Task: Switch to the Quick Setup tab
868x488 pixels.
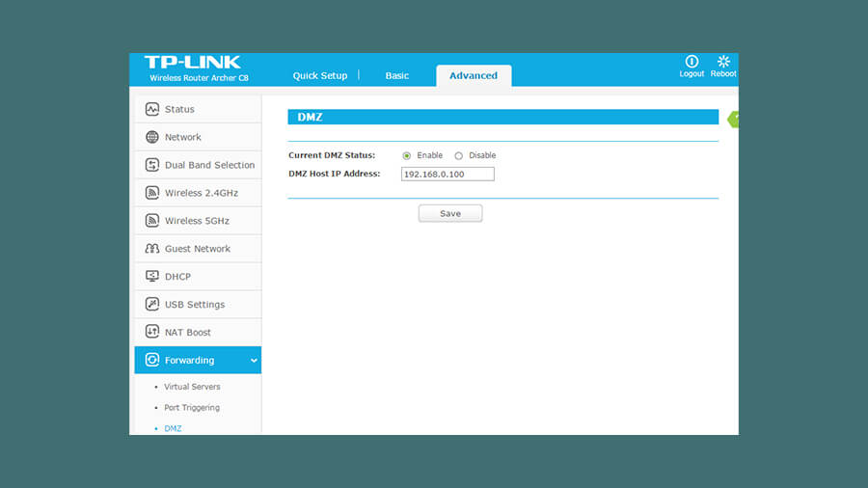Action: [320, 76]
